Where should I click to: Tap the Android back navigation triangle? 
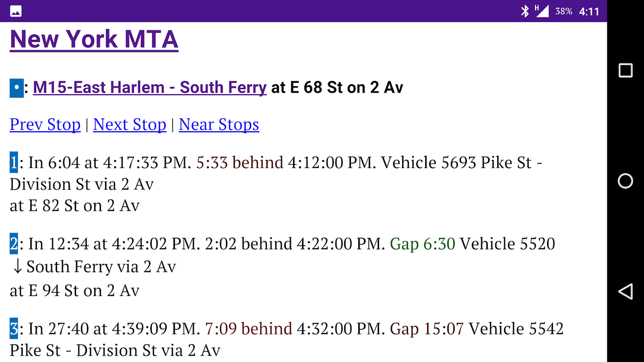click(625, 291)
